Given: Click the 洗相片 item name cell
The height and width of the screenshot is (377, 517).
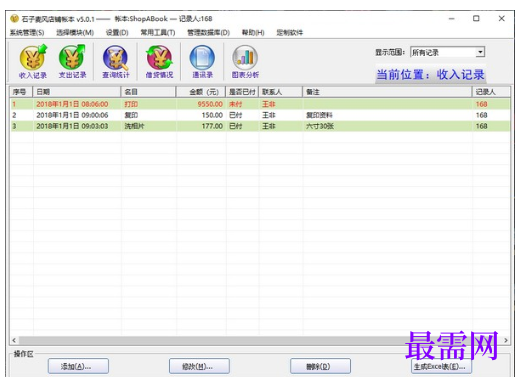Looking at the screenshot, I should (x=134, y=126).
